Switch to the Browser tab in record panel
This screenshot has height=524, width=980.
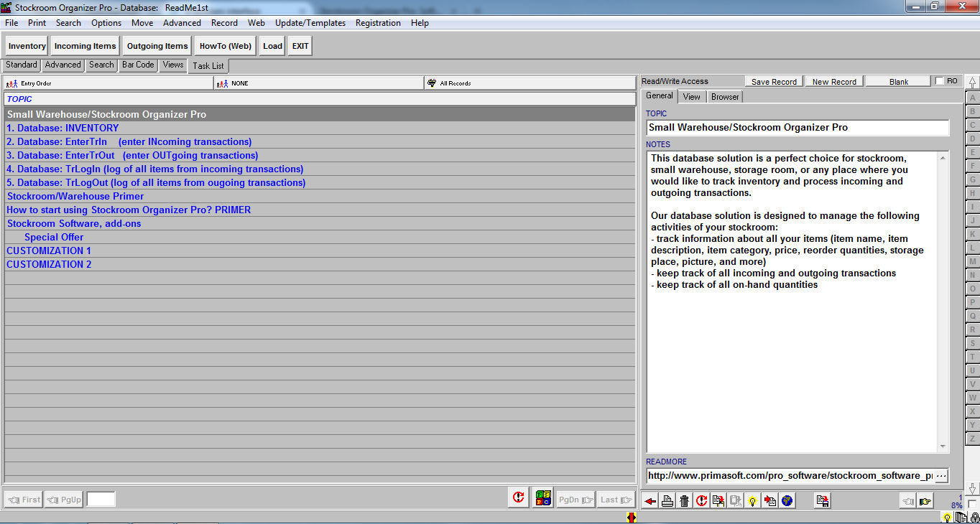(726, 96)
